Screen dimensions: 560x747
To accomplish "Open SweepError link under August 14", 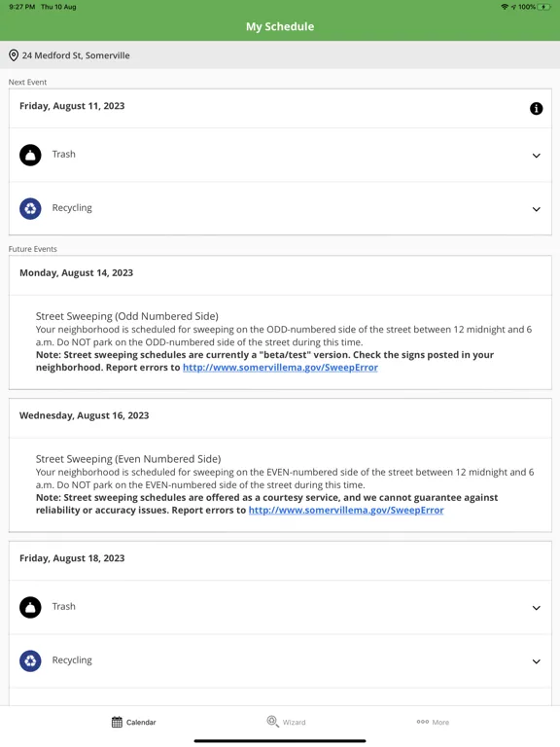I will 280,368.
